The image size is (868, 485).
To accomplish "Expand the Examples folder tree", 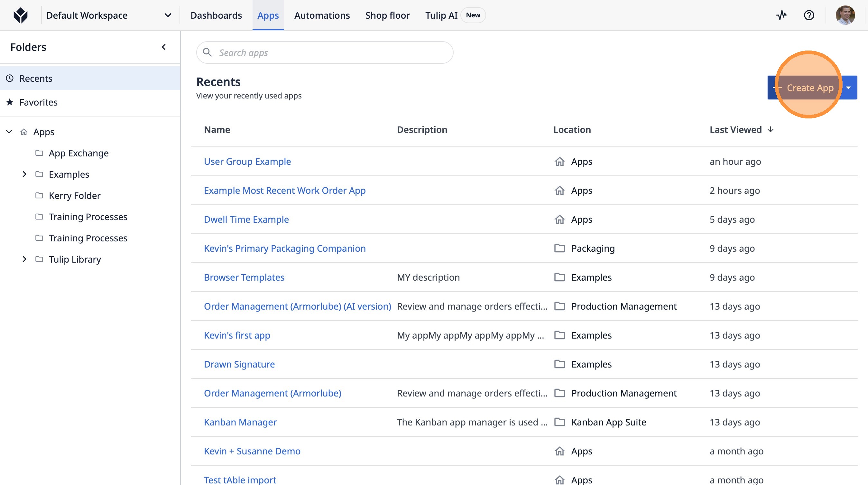I will [x=24, y=174].
